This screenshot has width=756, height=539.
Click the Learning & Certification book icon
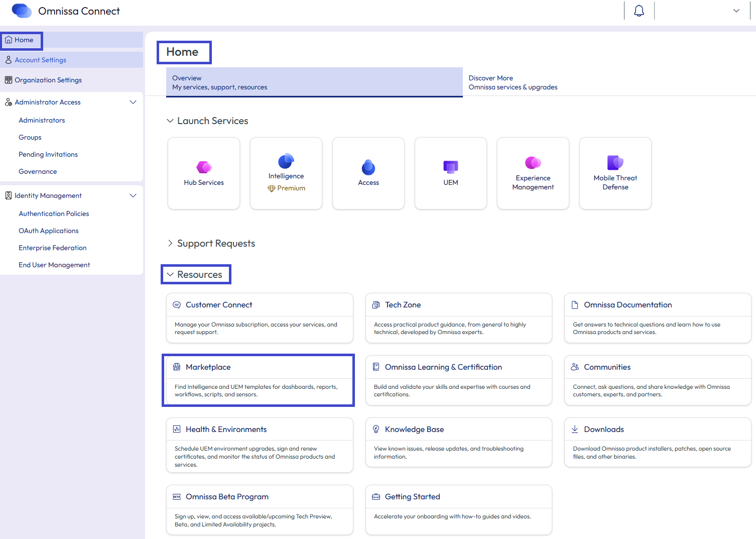[376, 367]
